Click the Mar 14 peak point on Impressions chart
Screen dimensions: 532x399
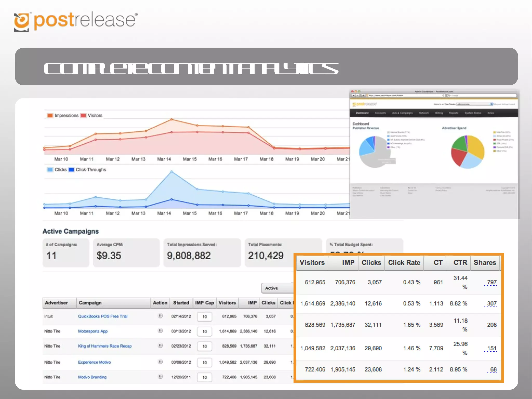[x=171, y=119]
